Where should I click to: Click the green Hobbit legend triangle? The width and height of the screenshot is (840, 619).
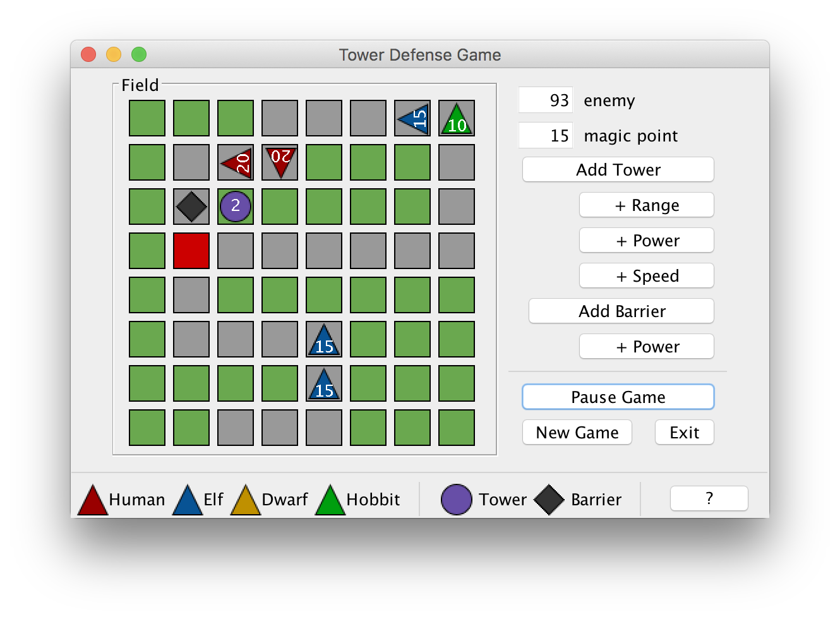pos(330,500)
